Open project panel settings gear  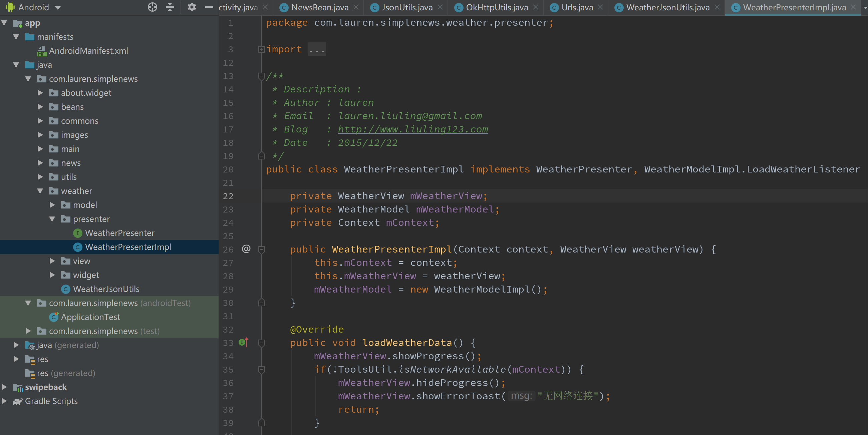tap(192, 7)
